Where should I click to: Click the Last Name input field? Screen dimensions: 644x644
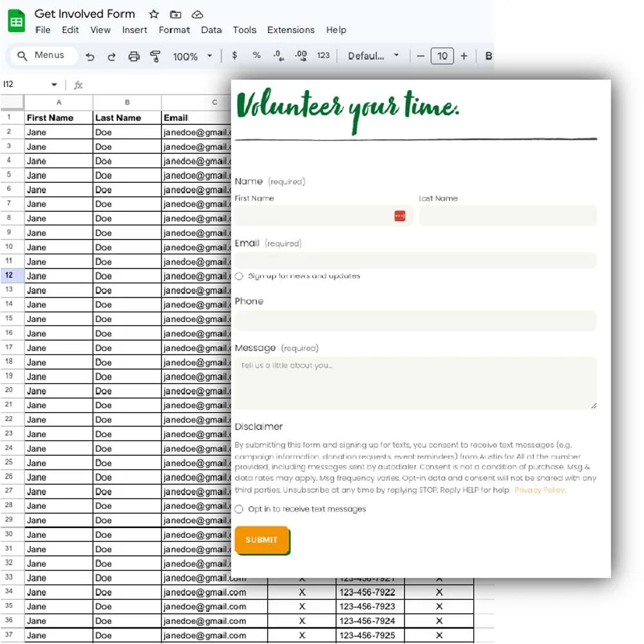508,216
